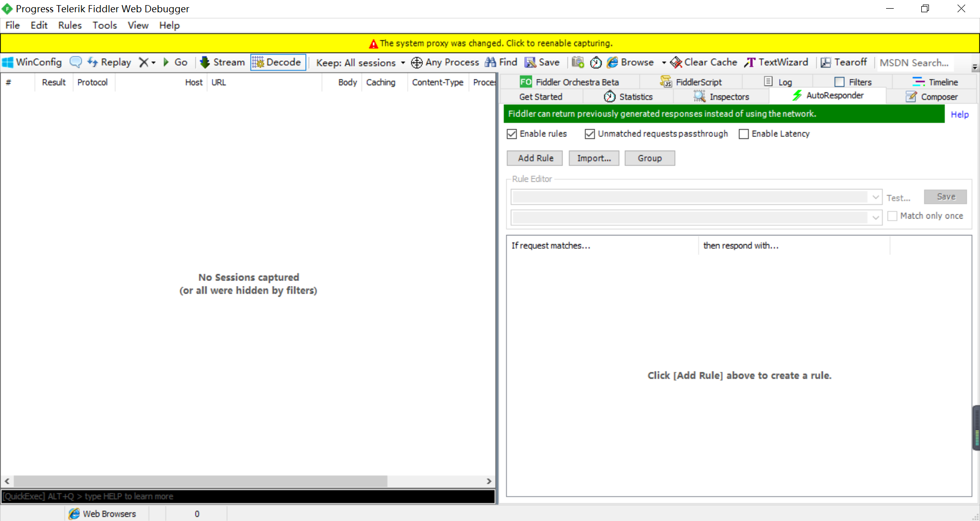Click the session list scroll right arrow

pos(489,481)
